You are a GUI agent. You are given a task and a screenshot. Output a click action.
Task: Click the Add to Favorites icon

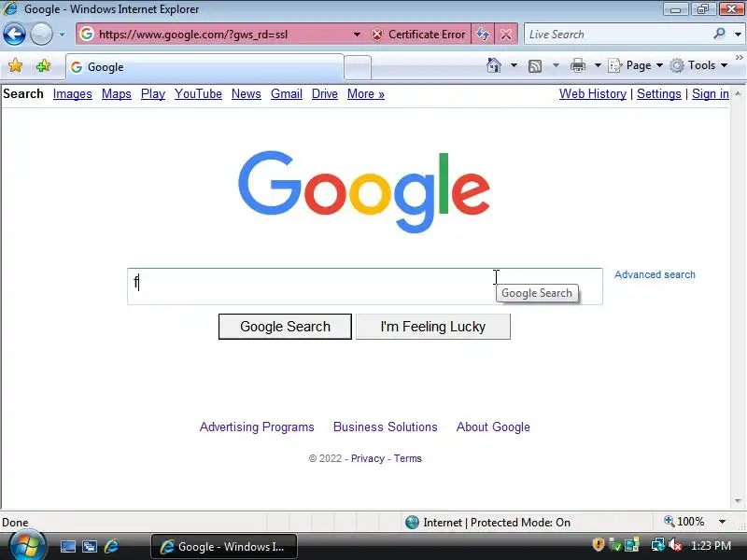(43, 65)
